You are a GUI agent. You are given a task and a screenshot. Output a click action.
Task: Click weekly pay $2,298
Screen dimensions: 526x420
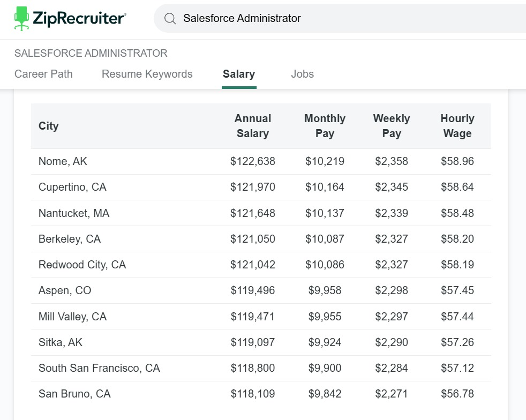392,290
